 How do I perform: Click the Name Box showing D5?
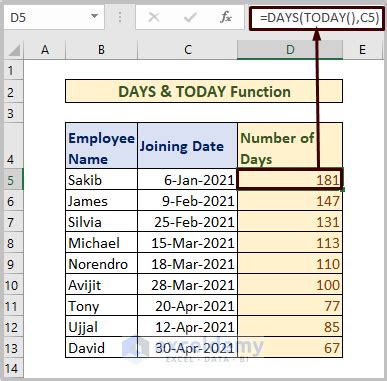pyautogui.click(x=54, y=17)
